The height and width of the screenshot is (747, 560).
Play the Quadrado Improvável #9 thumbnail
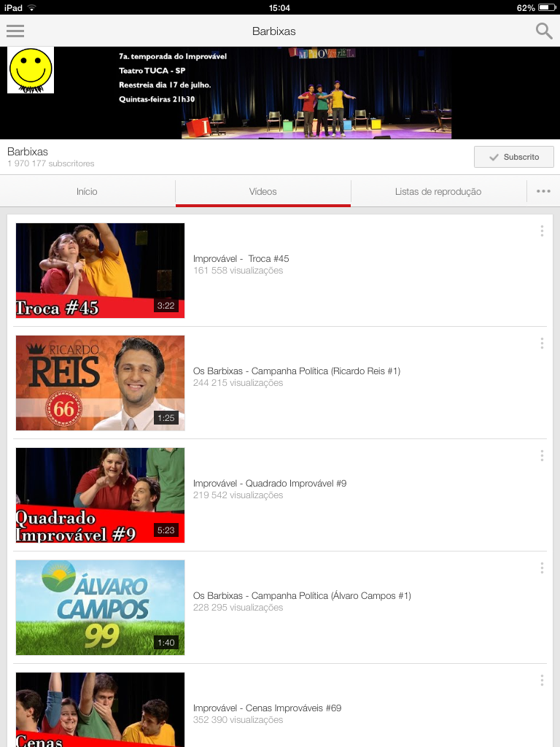click(x=100, y=495)
